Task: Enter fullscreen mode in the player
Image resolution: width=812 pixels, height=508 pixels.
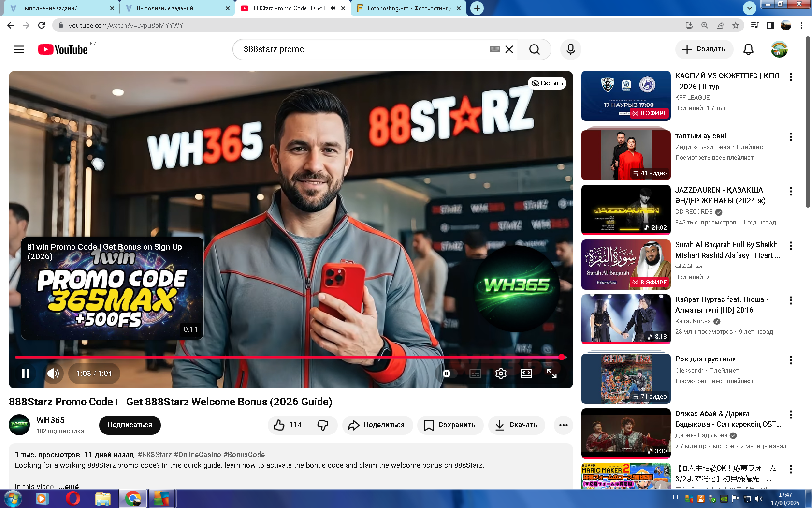Action: coord(551,374)
